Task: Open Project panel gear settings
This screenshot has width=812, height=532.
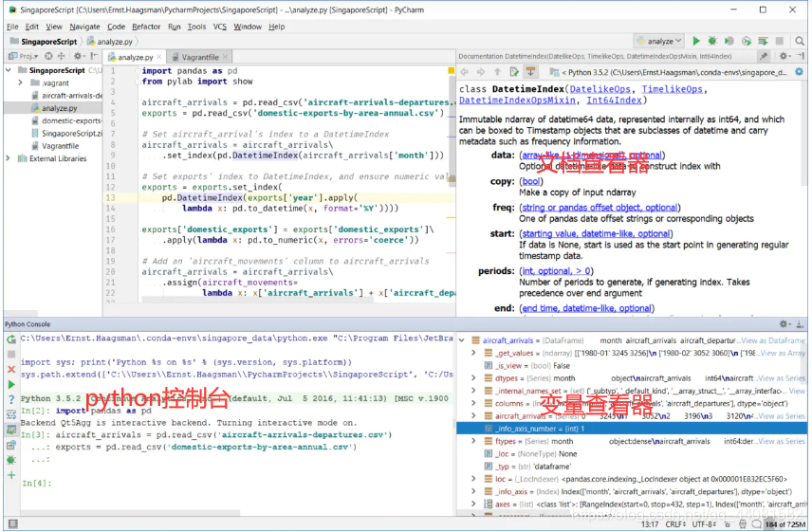Action: coord(78,56)
